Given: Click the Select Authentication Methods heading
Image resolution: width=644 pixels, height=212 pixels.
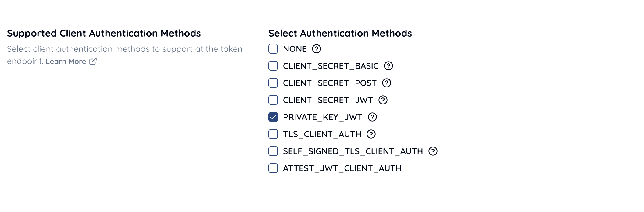Looking at the screenshot, I should (x=340, y=33).
